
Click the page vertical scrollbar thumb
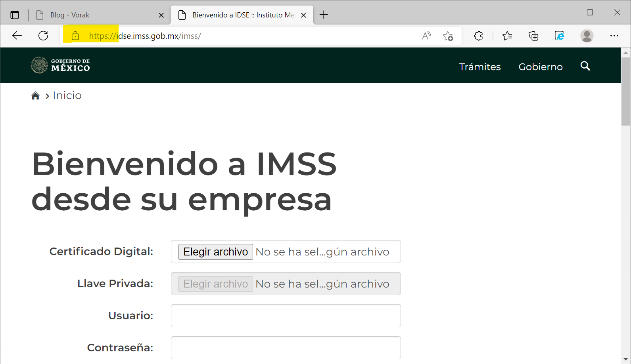(x=625, y=91)
